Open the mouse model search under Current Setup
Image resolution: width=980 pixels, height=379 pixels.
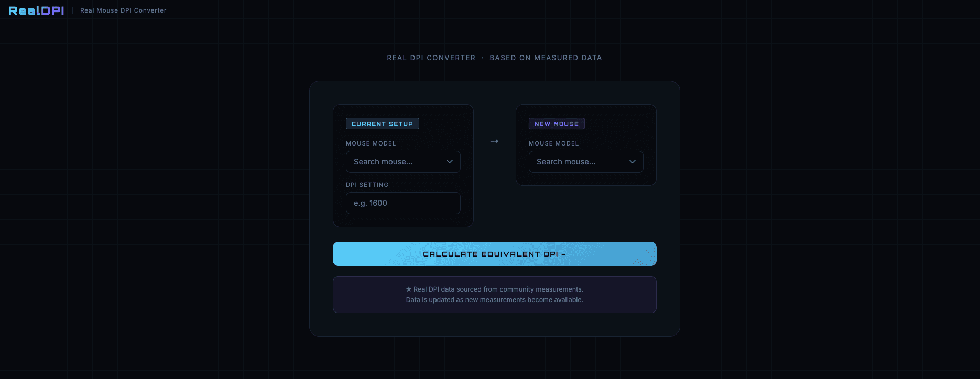click(x=403, y=162)
